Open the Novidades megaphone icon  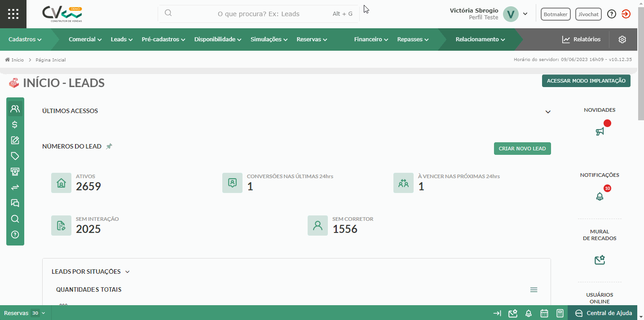click(600, 132)
